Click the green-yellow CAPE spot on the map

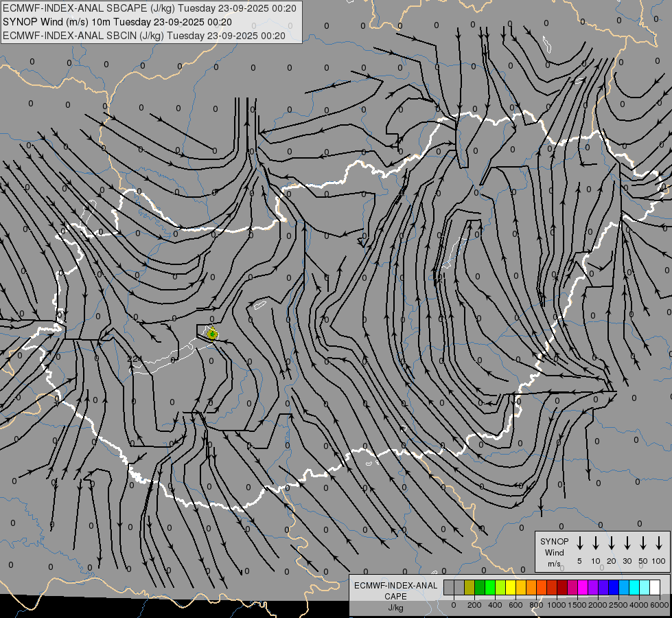coord(211,334)
